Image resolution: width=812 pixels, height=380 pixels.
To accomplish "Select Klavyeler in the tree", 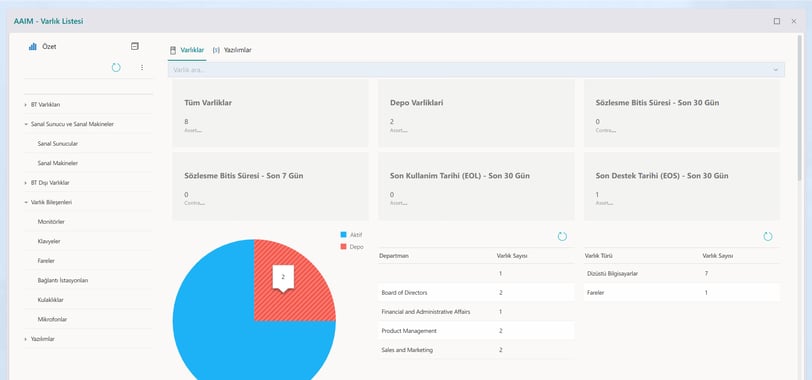I will (49, 241).
